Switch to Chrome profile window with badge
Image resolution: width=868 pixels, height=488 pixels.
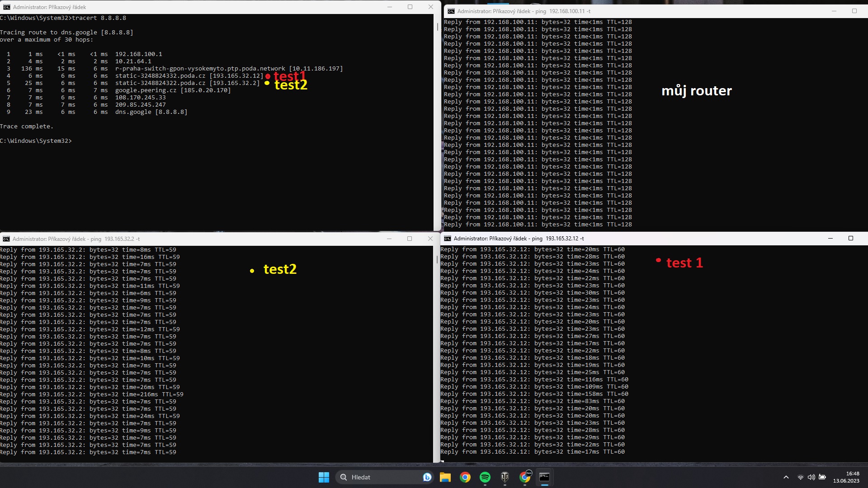coord(525,477)
